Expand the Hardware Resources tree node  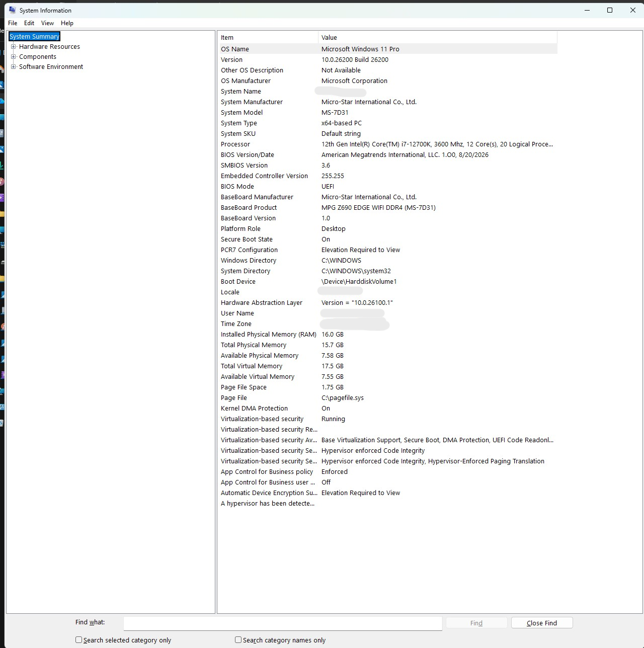click(14, 47)
